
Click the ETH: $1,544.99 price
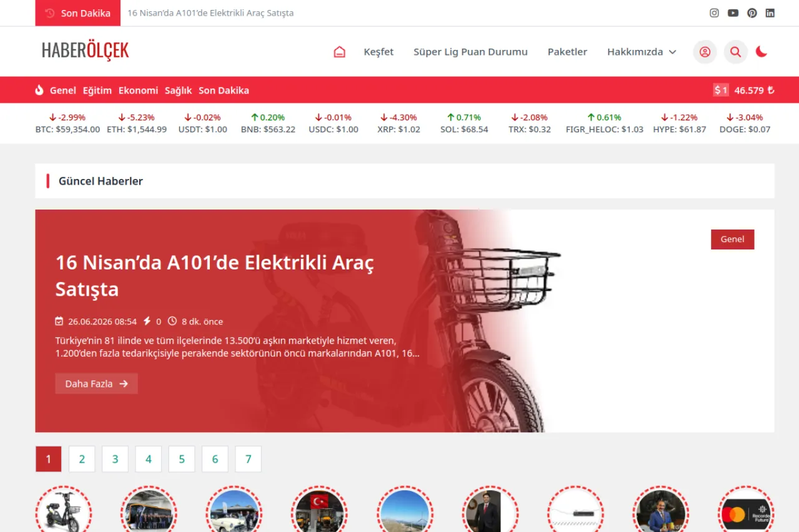[137, 130]
